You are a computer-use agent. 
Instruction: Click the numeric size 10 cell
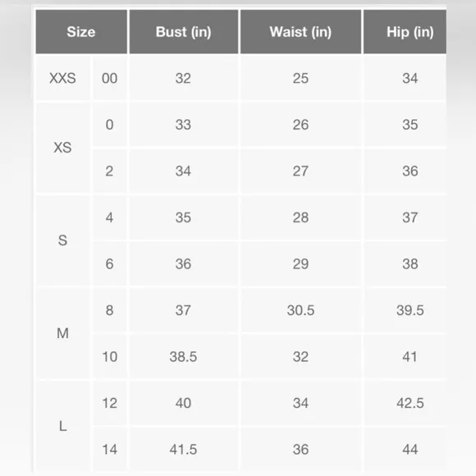110,357
